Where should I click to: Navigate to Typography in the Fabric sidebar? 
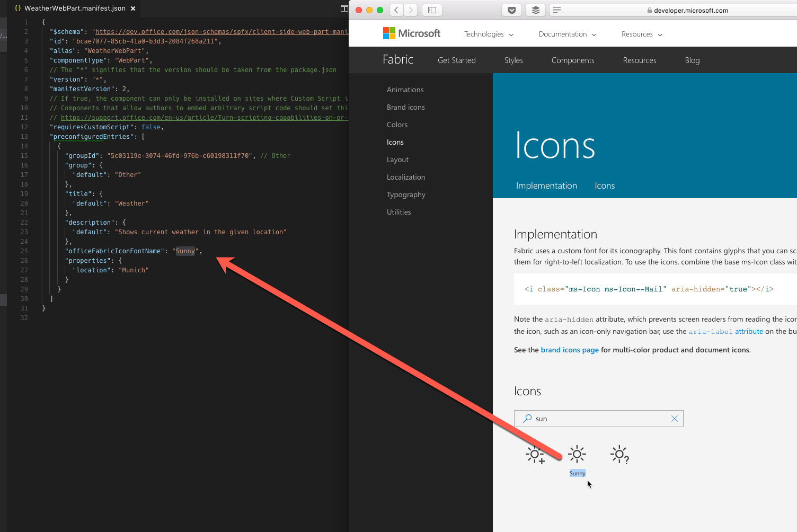point(406,194)
